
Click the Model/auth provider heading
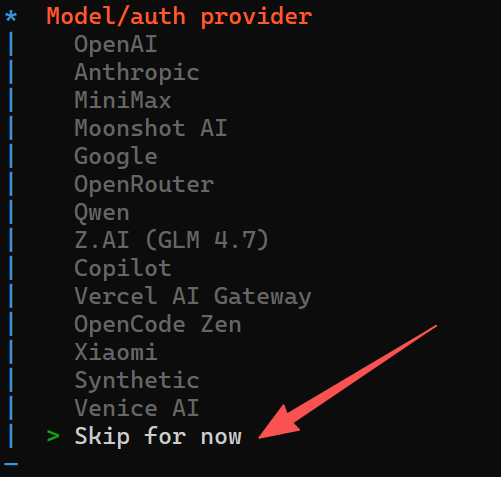pos(179,17)
